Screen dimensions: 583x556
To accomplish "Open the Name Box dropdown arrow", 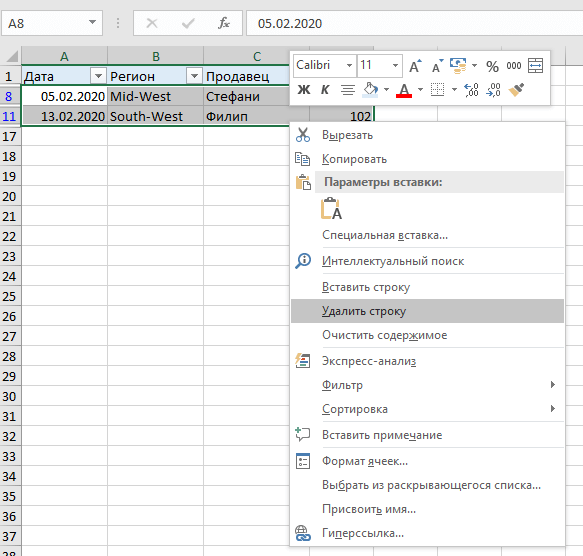I will point(92,22).
